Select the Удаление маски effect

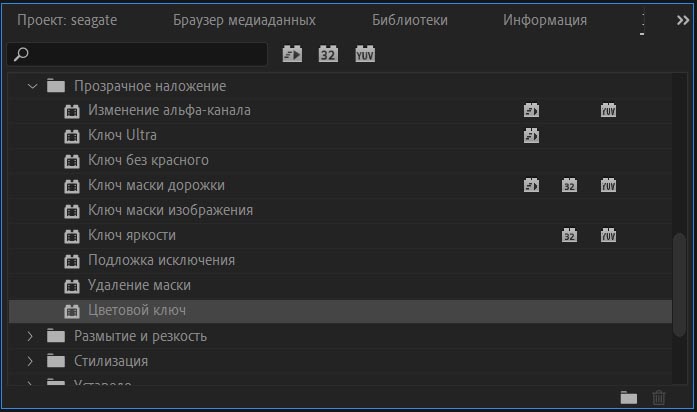(x=139, y=286)
